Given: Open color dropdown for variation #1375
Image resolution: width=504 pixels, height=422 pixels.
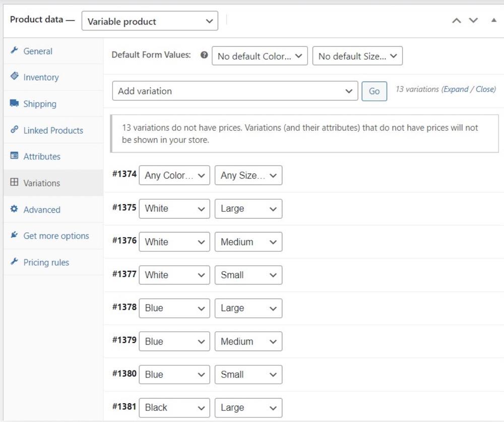Looking at the screenshot, I should click(x=174, y=208).
